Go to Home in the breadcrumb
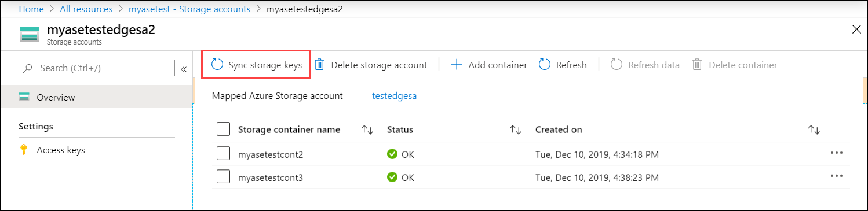Image resolution: width=868 pixels, height=211 pixels. tap(31, 9)
